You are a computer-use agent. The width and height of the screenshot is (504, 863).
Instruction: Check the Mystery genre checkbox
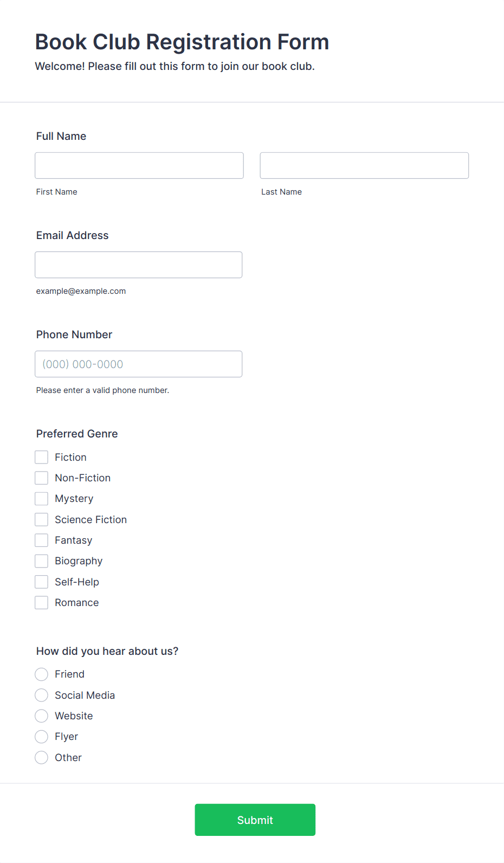(x=41, y=498)
